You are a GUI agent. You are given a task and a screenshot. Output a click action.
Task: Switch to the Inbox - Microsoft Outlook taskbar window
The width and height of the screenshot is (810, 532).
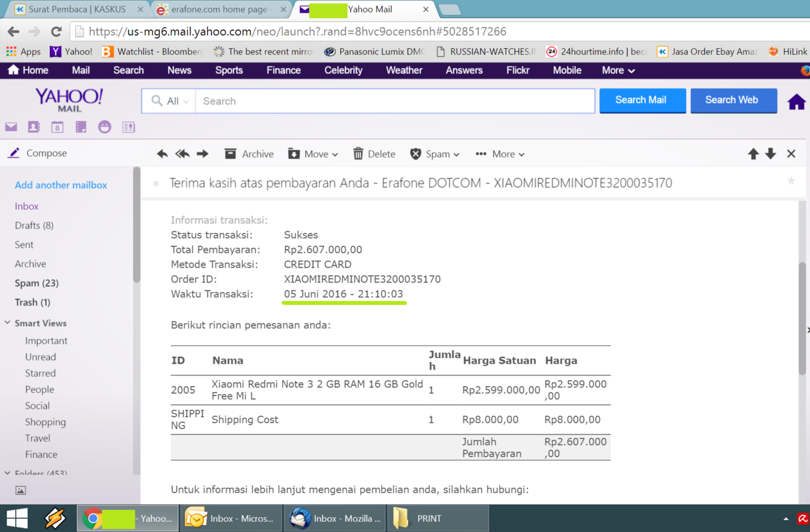[x=230, y=518]
